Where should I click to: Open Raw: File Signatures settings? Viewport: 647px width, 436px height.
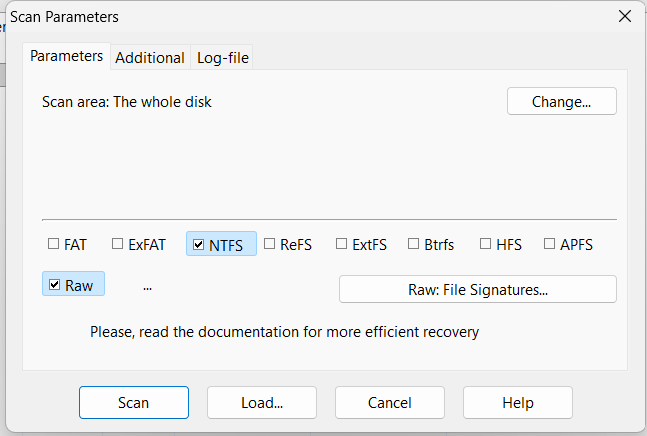[x=478, y=289]
